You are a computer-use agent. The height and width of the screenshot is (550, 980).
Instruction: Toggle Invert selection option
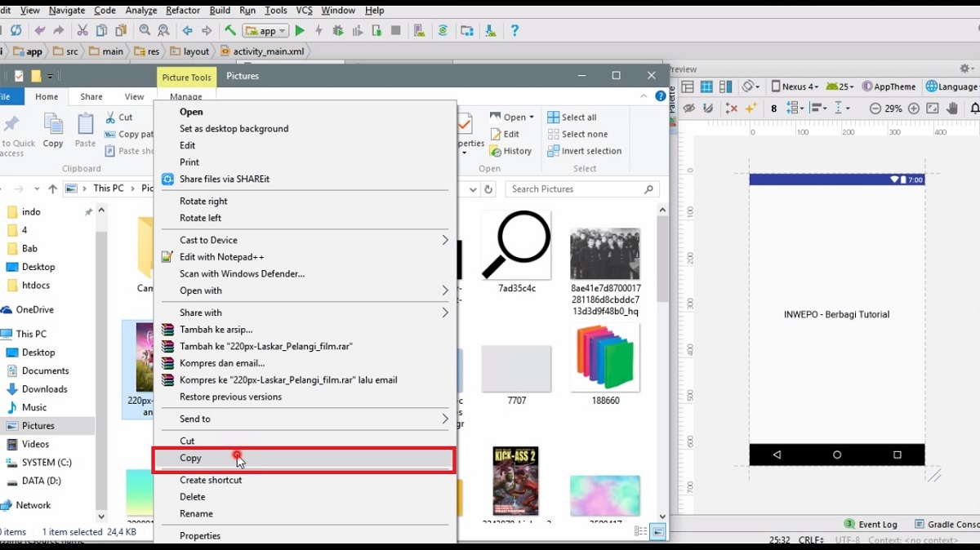585,151
